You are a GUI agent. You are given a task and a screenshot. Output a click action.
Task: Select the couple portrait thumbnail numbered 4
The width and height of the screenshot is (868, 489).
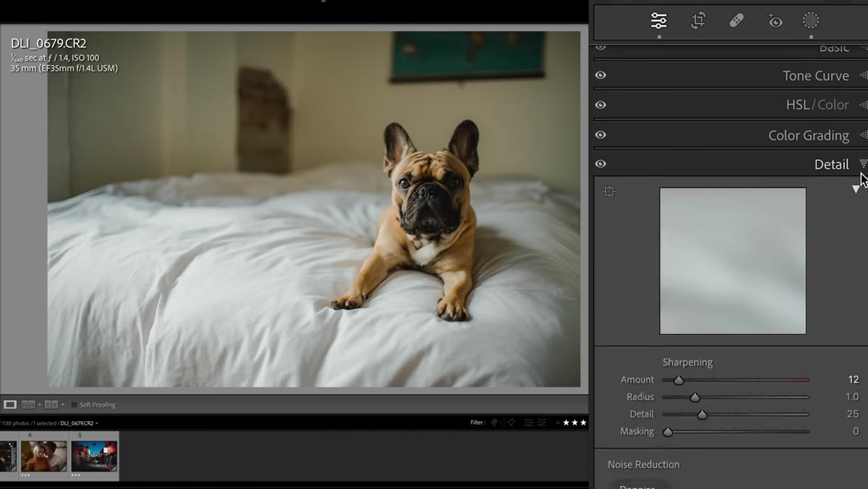[43, 456]
